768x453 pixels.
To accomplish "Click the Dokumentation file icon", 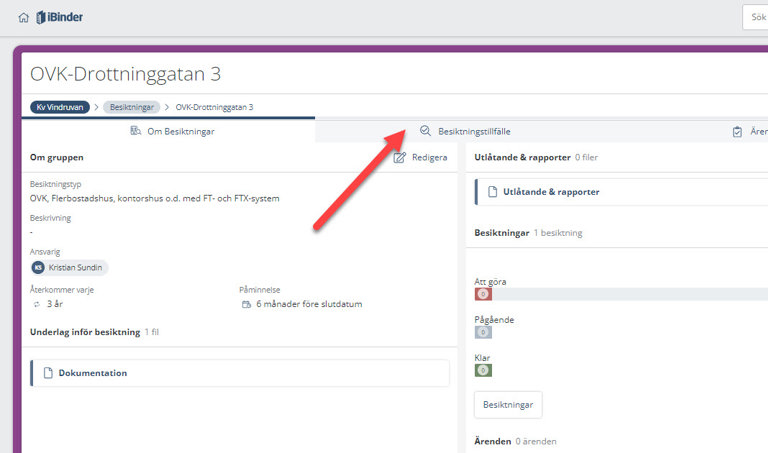I will [x=47, y=373].
